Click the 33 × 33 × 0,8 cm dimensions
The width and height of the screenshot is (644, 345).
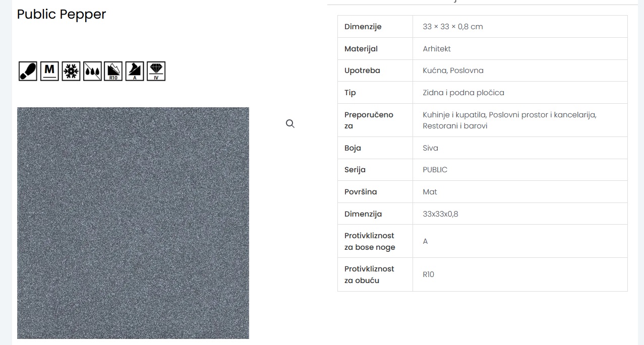tap(453, 27)
